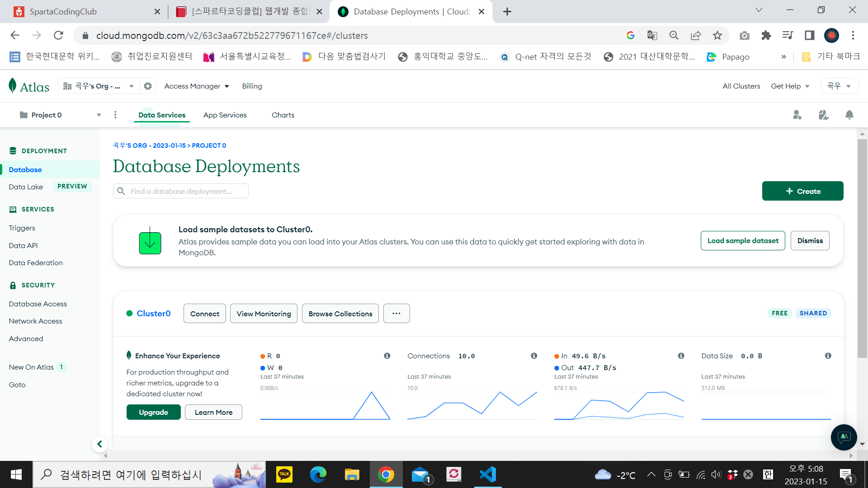Open Data API in sidebar
This screenshot has width=868, height=488.
click(23, 245)
